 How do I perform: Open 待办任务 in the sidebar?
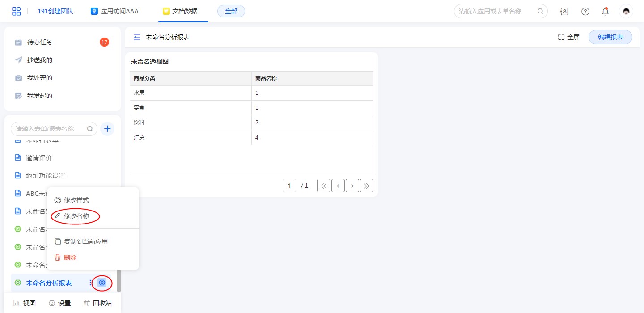point(39,42)
